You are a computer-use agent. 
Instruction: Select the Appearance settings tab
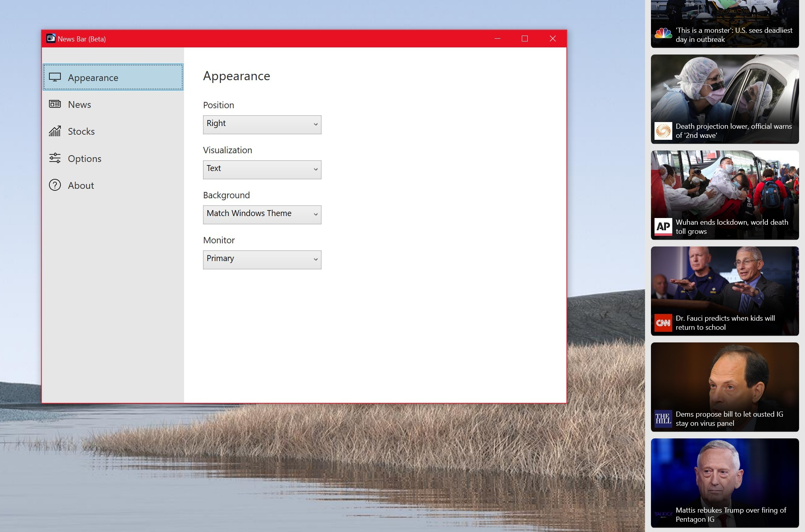(113, 77)
